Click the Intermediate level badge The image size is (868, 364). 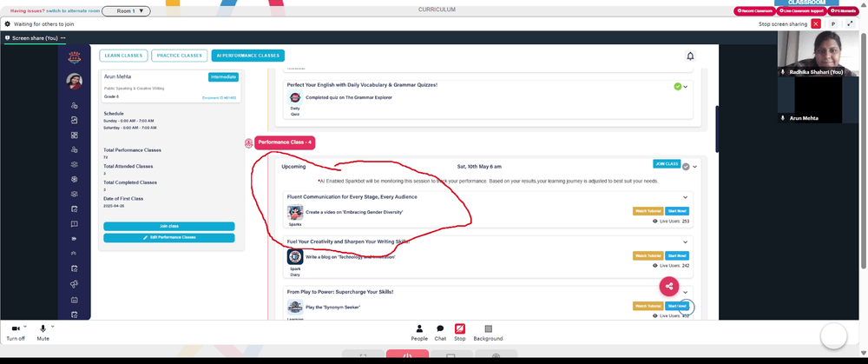[223, 77]
